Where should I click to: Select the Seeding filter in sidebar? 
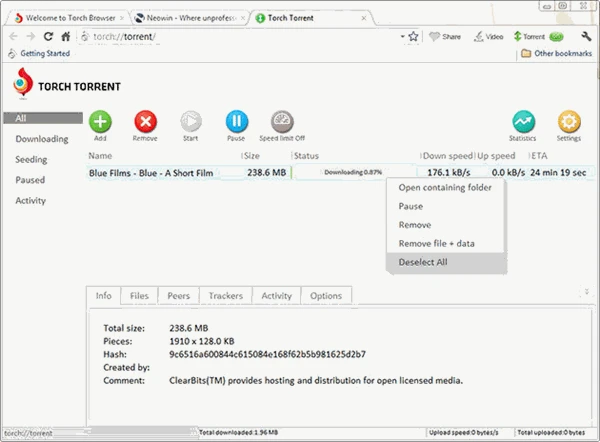(31, 160)
